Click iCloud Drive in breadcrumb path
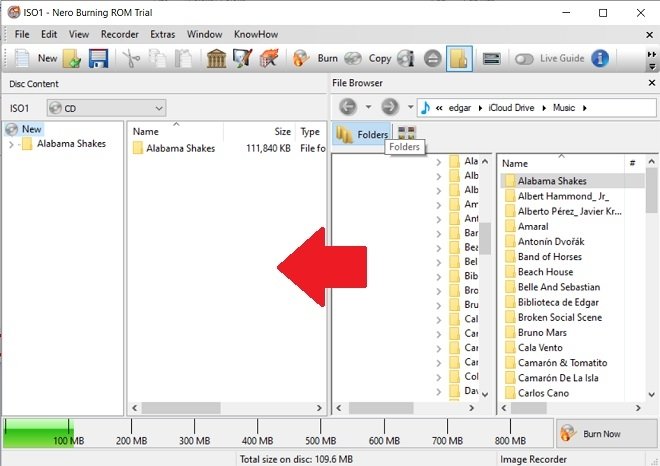Image resolution: width=660 pixels, height=466 pixels. [511, 108]
